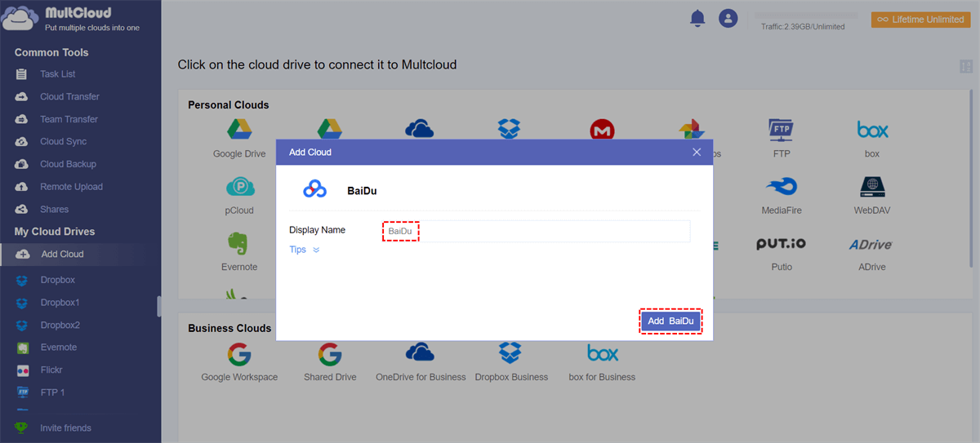Select the MEGA cloud icon behind dialog
Image resolution: width=980 pixels, height=443 pixels.
[602, 129]
